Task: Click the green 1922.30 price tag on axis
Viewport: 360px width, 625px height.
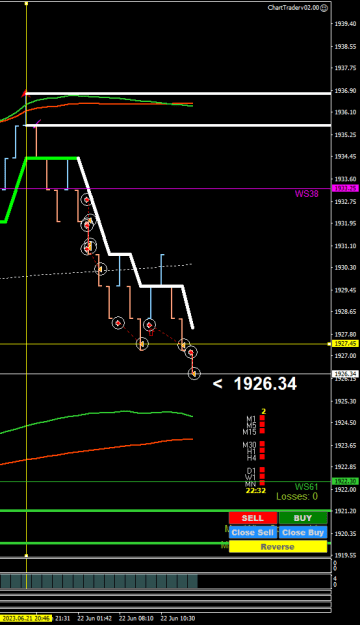Action: [345, 482]
